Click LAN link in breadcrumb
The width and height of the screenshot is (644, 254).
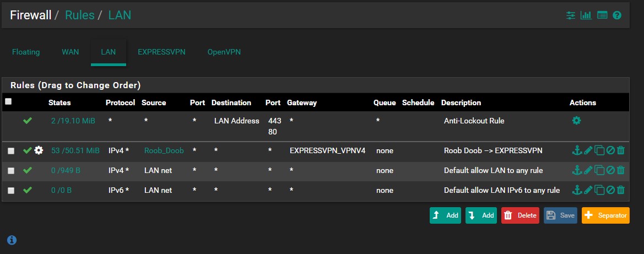[x=120, y=15]
